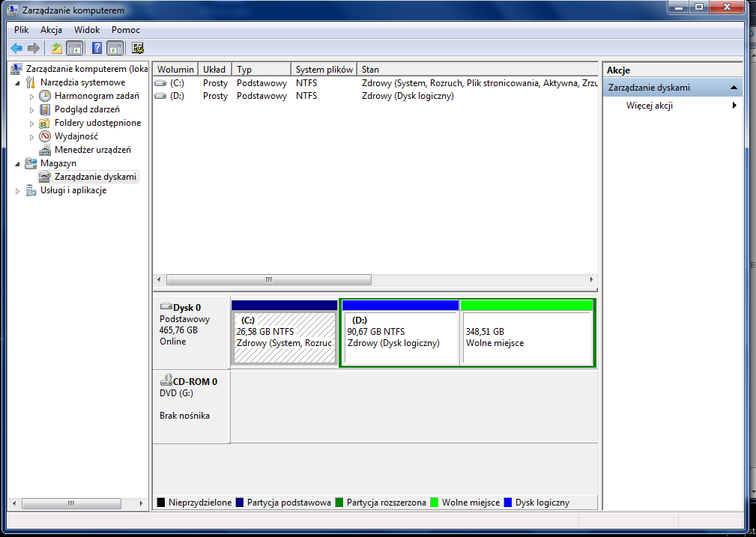This screenshot has width=756, height=537.
Task: Click the Dysk logiczny legend swatch
Action: pyautogui.click(x=508, y=503)
